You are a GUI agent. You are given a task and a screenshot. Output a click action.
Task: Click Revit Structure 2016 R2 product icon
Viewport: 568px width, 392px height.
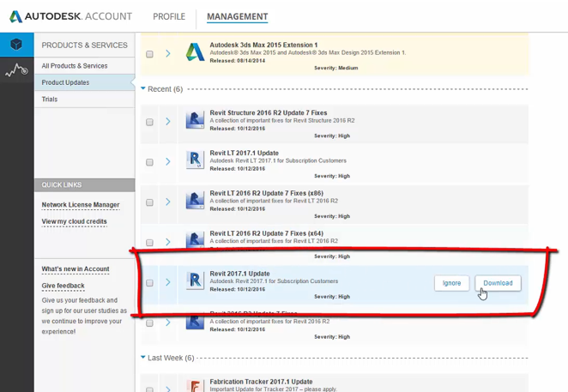(195, 120)
